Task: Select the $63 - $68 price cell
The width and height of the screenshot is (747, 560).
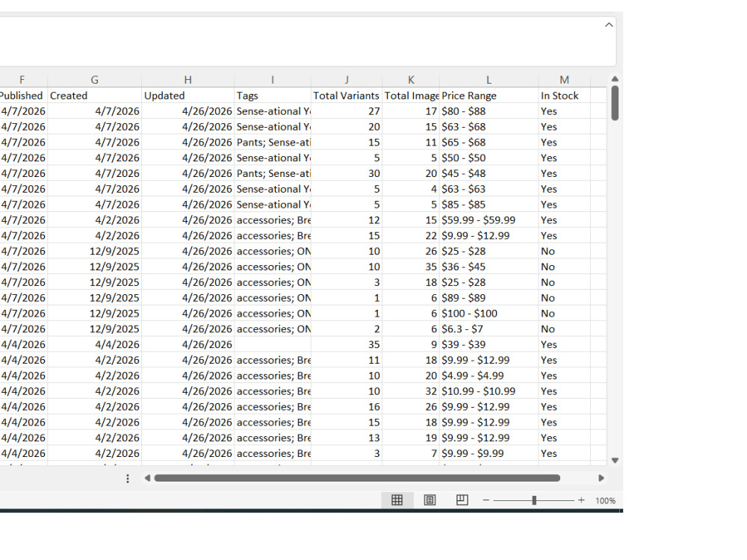Action: pyautogui.click(x=489, y=127)
